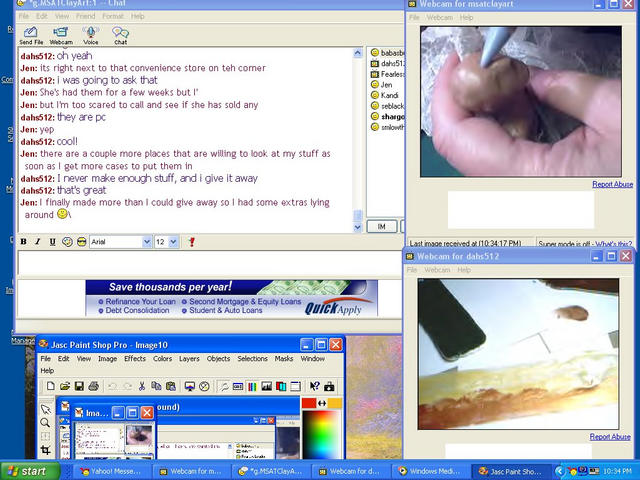This screenshot has width=640, height=480.
Task: Enable Voice chat in the toolbar
Action: (x=91, y=35)
